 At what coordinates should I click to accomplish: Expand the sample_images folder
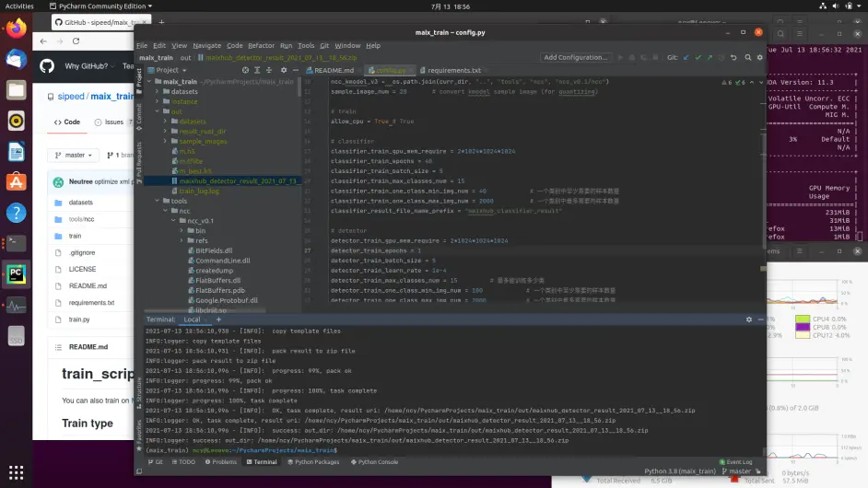click(x=166, y=141)
